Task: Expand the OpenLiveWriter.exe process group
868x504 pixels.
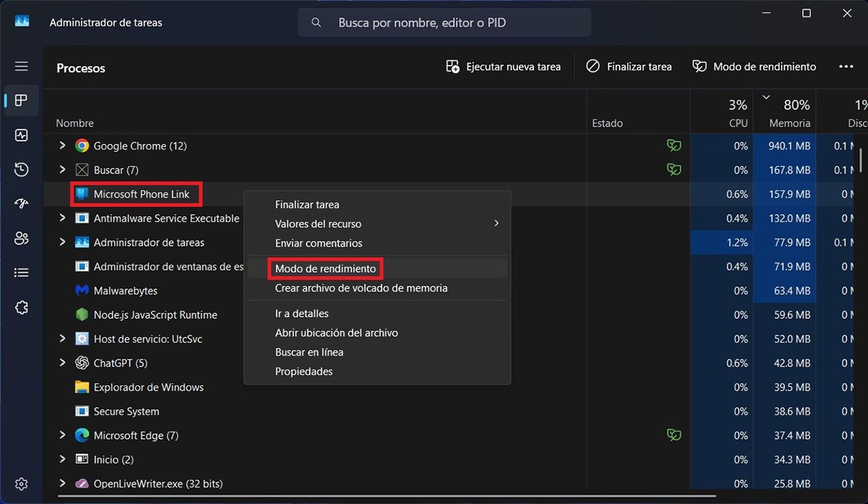Action: (62, 483)
